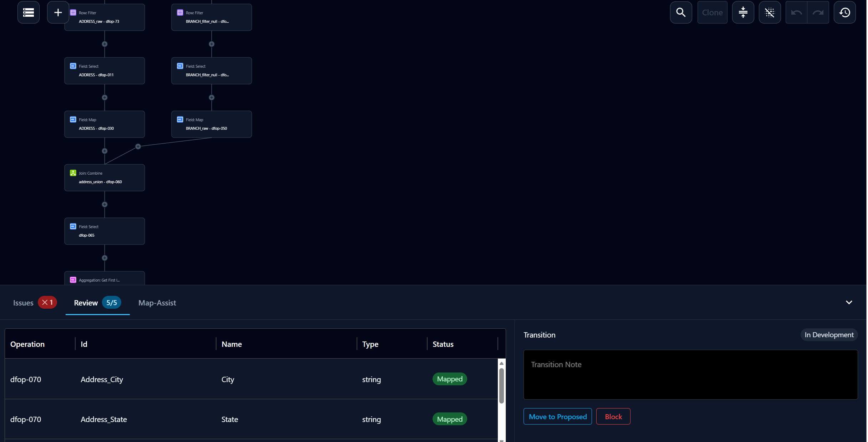Sort by the Name column header
Viewport: 868px width, 442px height.
click(231, 344)
